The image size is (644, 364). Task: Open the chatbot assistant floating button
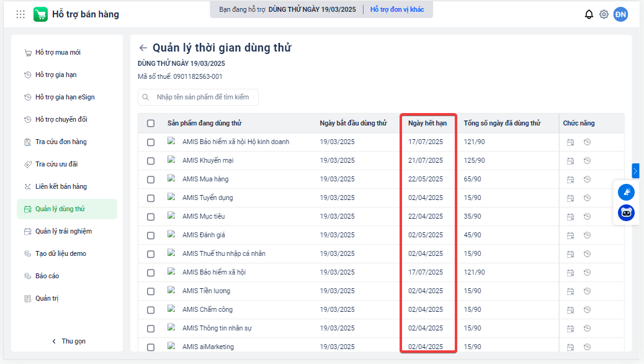(627, 213)
